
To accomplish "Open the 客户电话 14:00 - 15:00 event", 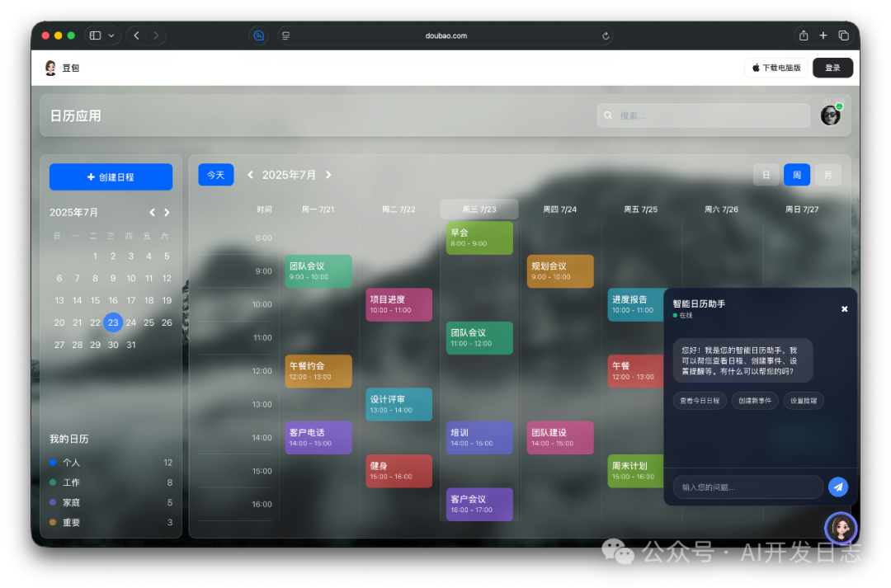I will click(x=318, y=437).
